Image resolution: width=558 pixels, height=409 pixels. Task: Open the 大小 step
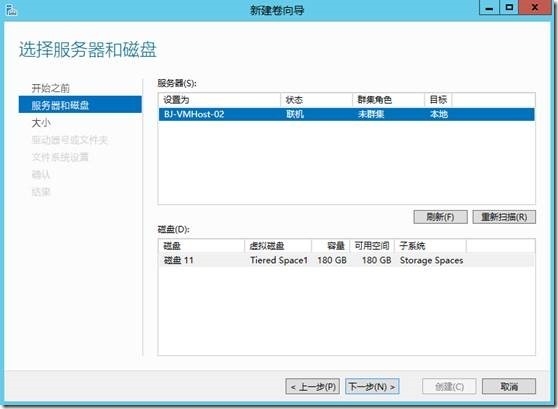pyautogui.click(x=41, y=123)
